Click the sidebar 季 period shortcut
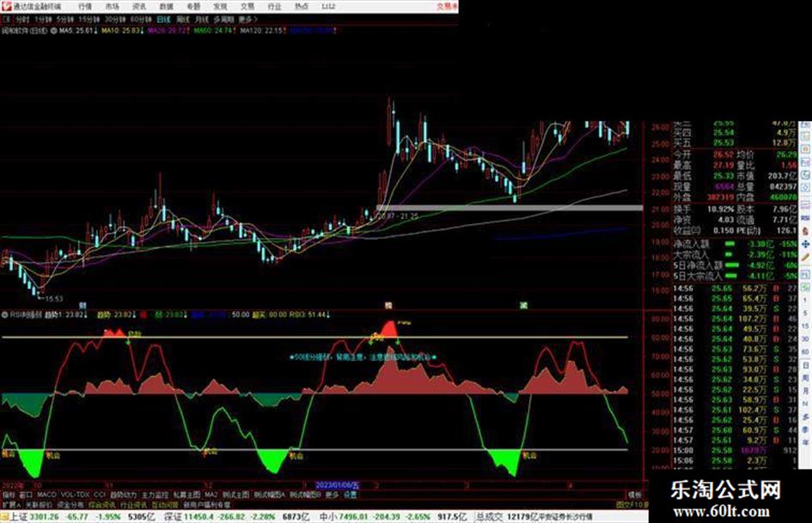812x523 pixels. click(x=805, y=429)
